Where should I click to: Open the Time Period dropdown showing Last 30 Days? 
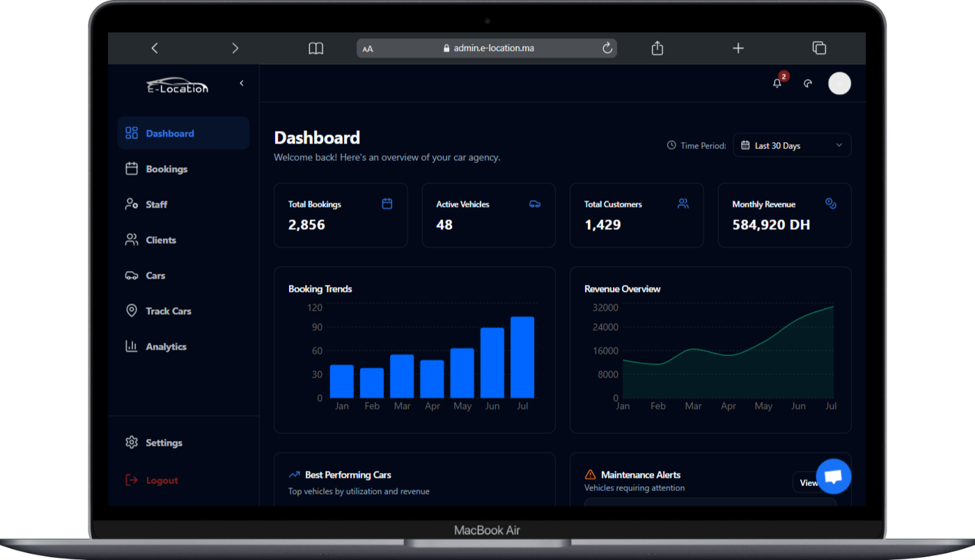pos(792,145)
